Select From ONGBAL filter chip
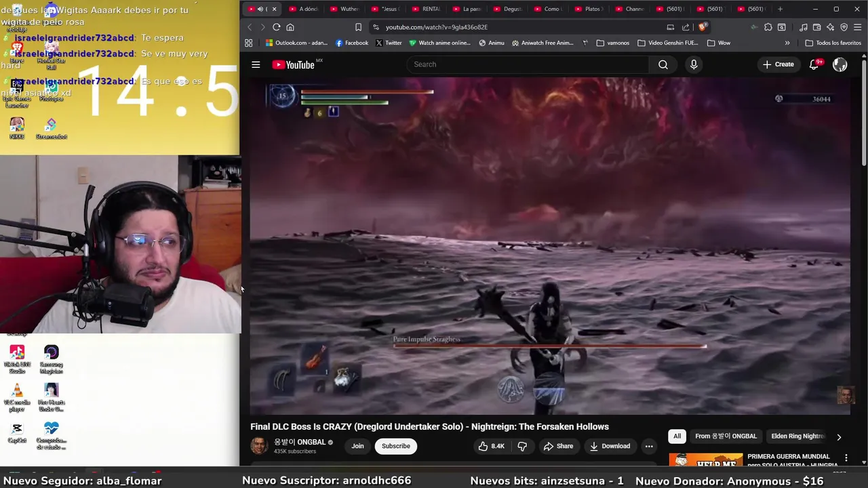This screenshot has width=868, height=488. [x=726, y=436]
